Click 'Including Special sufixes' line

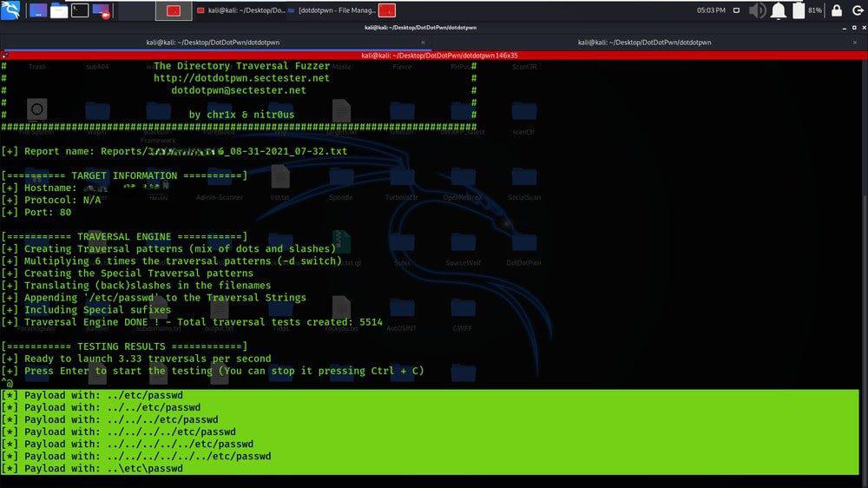tap(86, 310)
